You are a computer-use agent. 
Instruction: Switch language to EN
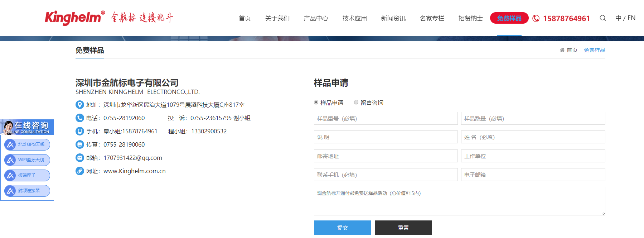pos(631,18)
